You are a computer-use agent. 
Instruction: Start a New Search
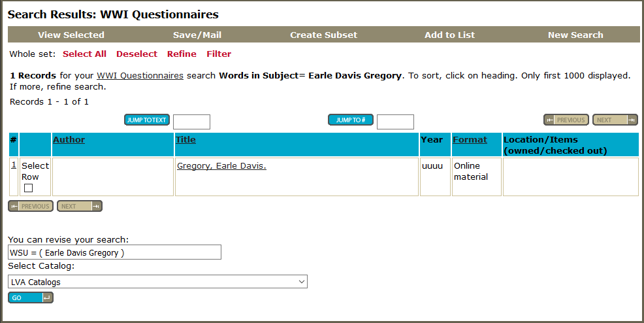(x=575, y=35)
